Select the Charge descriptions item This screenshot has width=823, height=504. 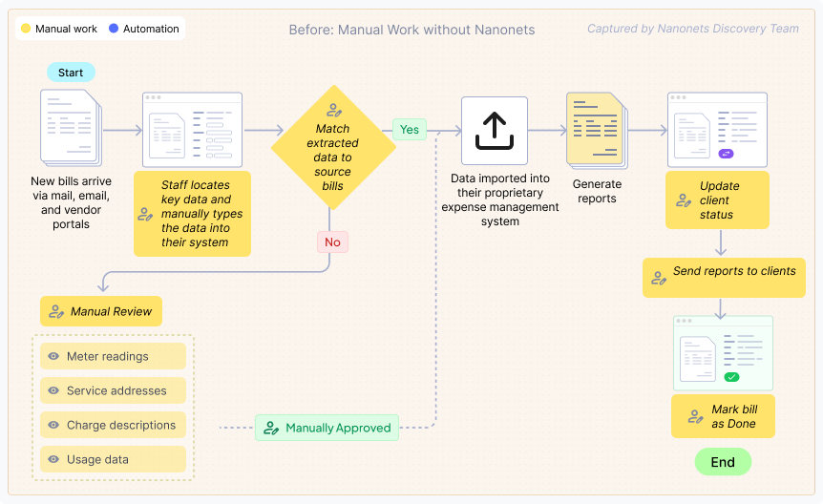point(113,425)
